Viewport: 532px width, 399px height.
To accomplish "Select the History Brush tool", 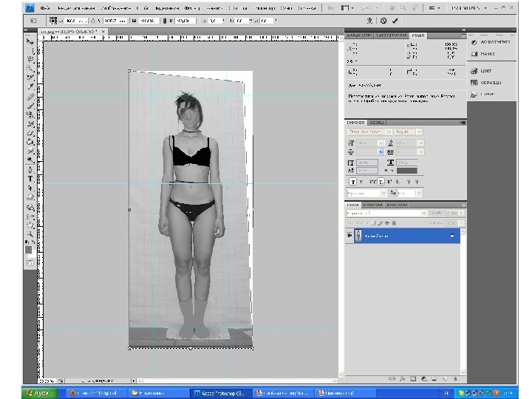I will [30, 124].
